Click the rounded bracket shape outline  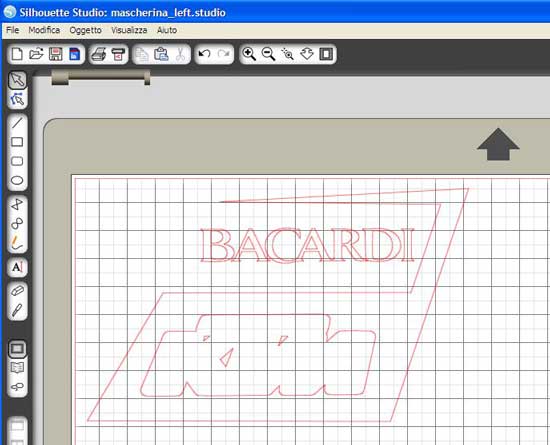258,356
